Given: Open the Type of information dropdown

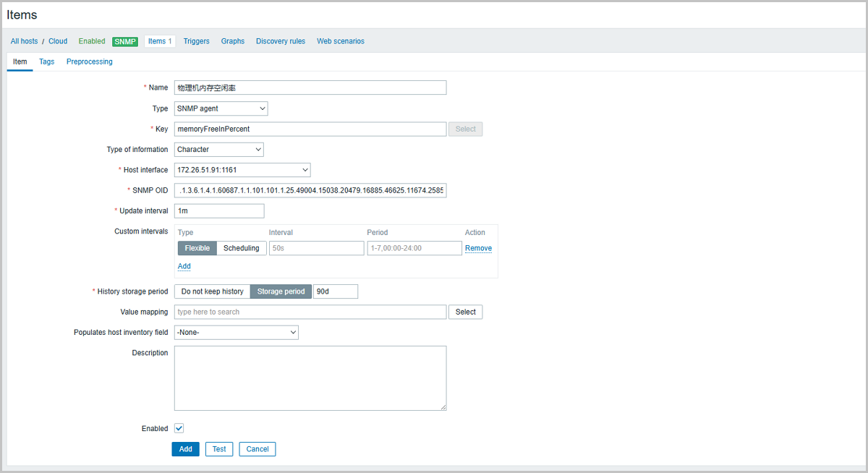Looking at the screenshot, I should coord(218,149).
